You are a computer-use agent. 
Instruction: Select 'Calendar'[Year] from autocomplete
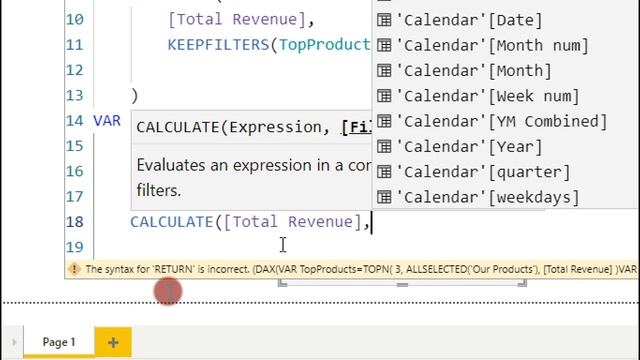[x=506, y=147]
